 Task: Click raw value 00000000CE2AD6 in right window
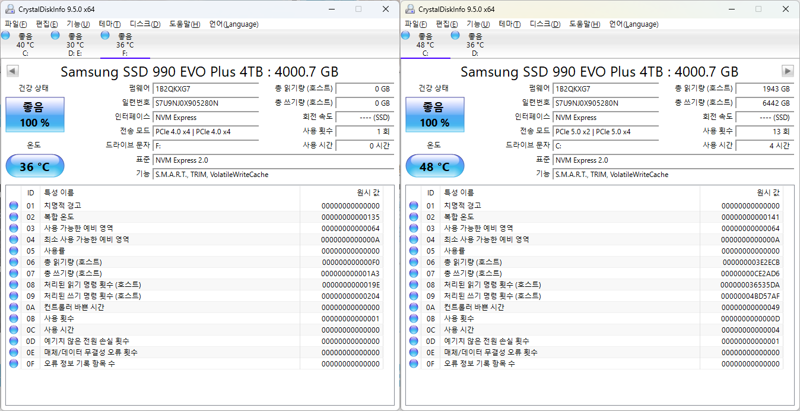click(751, 273)
